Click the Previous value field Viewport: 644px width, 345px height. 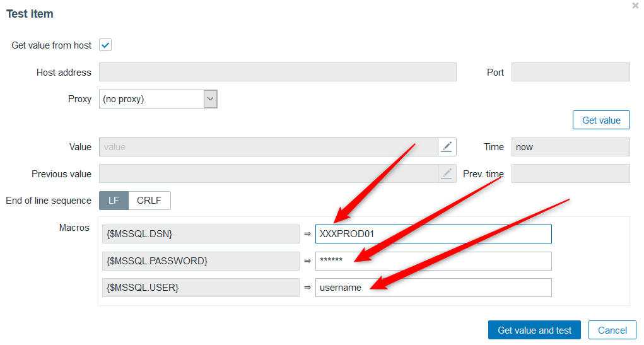[x=268, y=173]
